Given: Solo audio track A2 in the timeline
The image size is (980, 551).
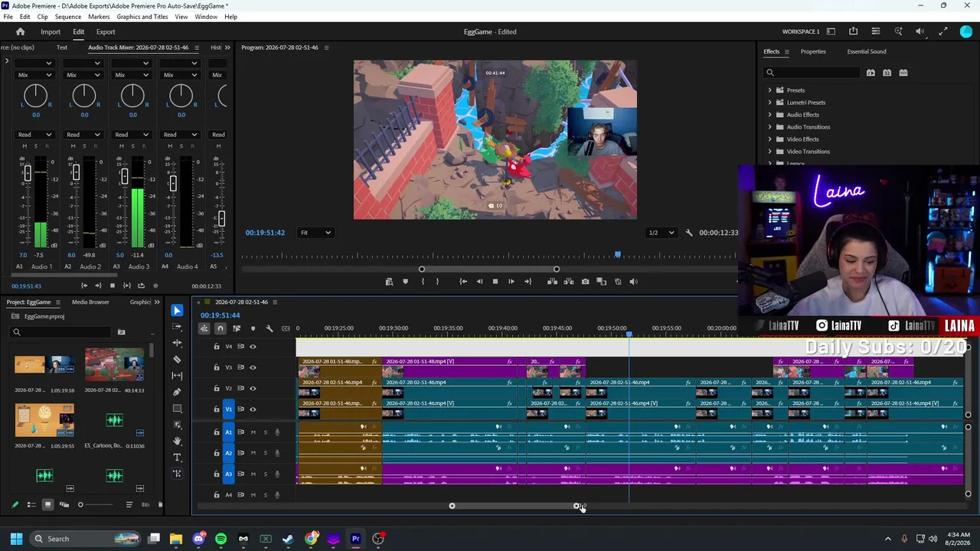Looking at the screenshot, I should point(266,453).
